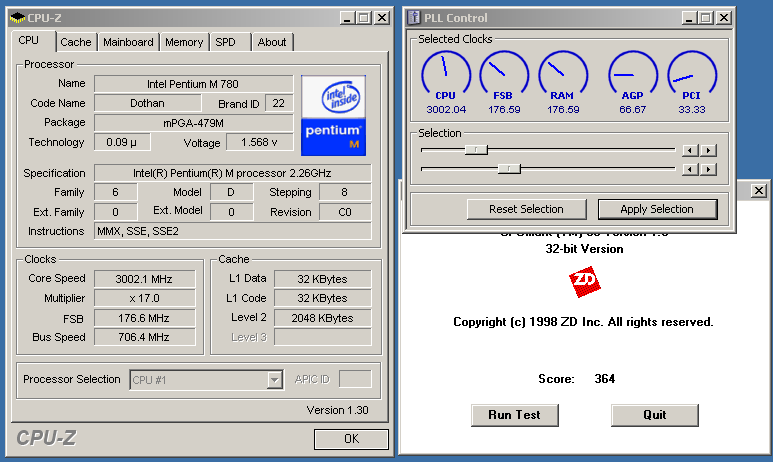
Task: Close the benchmark window behind PLL Control
Action: tap(759, 191)
